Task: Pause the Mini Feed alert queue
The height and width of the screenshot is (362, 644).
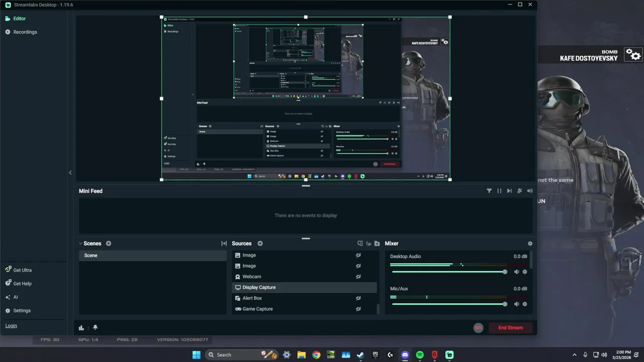Action: [x=499, y=191]
